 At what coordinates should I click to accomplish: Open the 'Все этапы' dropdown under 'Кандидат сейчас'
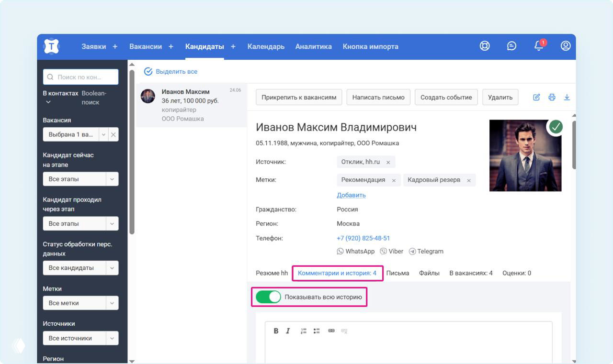click(x=80, y=178)
